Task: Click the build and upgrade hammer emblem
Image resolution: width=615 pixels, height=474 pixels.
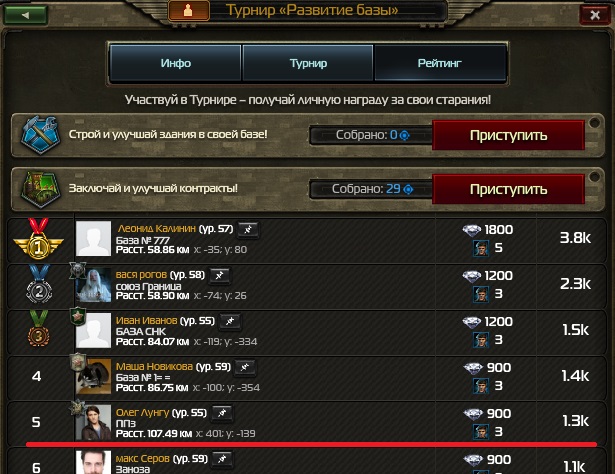Action: pos(40,135)
